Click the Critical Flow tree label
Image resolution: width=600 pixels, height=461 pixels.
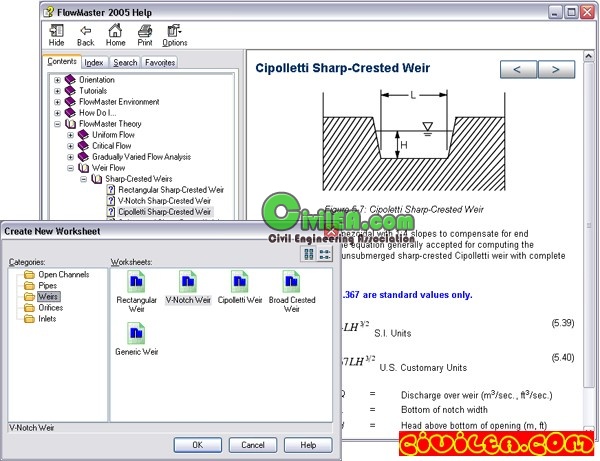click(x=112, y=146)
